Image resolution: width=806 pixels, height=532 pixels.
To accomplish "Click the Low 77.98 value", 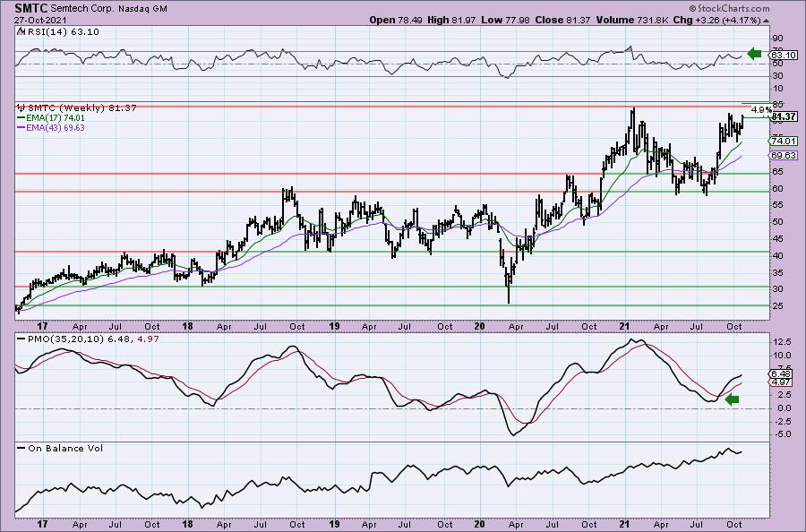I will [503, 20].
